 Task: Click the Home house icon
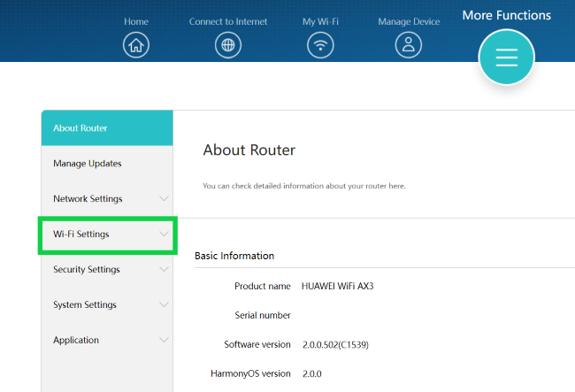click(136, 45)
